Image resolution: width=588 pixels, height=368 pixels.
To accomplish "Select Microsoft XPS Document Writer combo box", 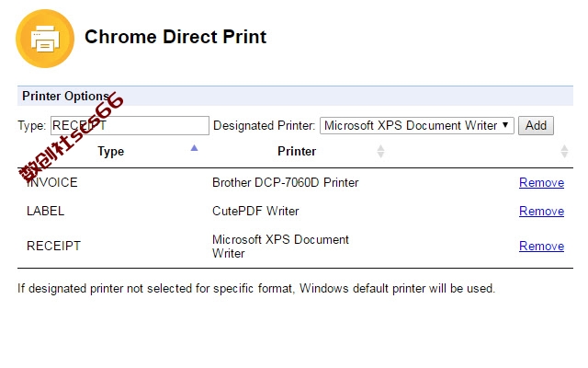I will tap(416, 125).
